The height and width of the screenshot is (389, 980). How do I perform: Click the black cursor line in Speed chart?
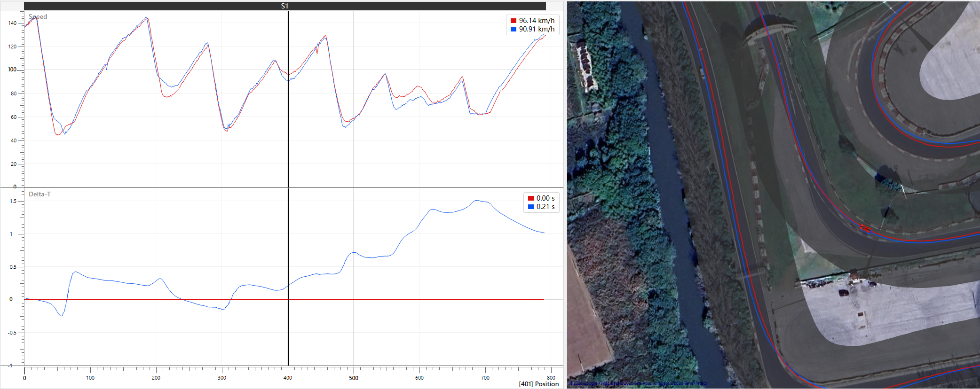tap(288, 99)
